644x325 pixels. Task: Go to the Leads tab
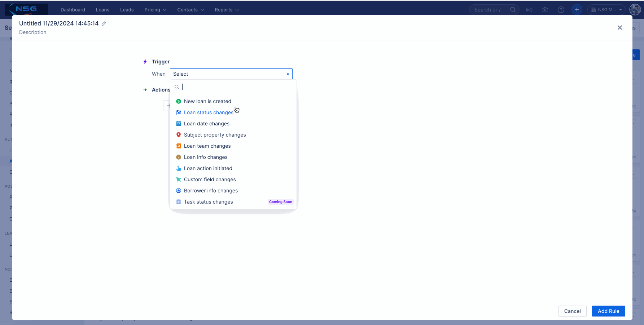(127, 10)
